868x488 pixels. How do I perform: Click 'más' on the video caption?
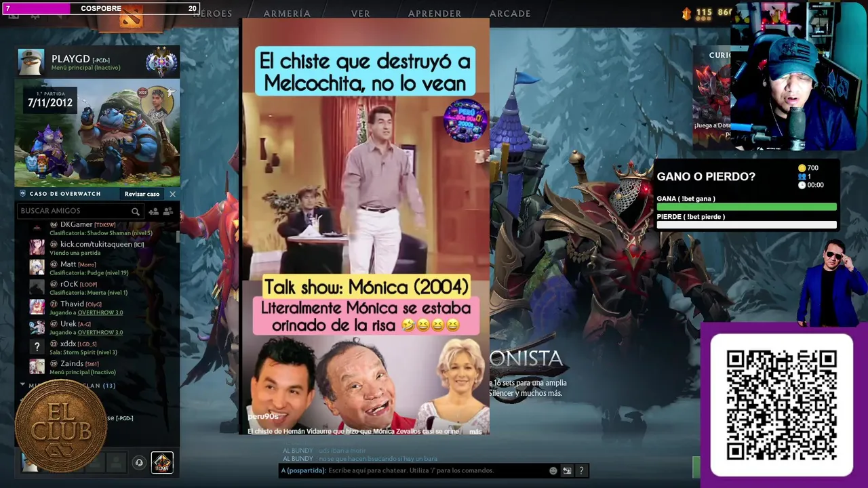pos(475,431)
